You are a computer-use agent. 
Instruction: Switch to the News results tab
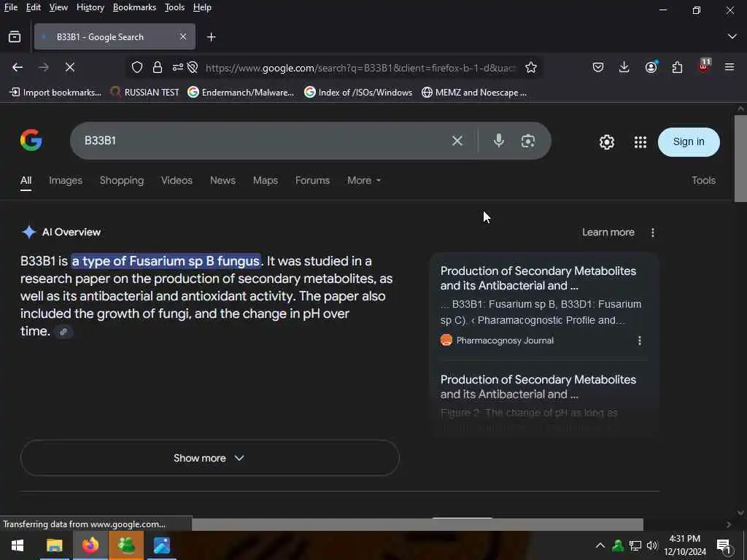222,181
